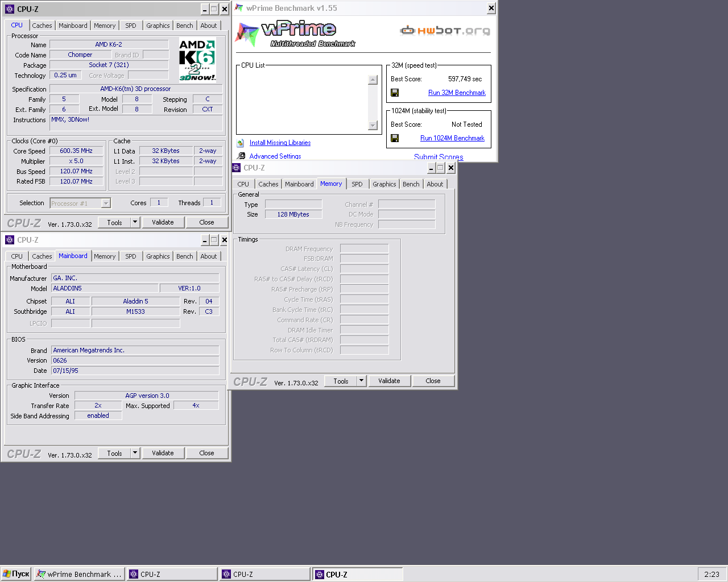Image resolution: width=728 pixels, height=582 pixels.
Task: Click the AMD K6-2 3DNow processor logo
Action: pos(197,60)
